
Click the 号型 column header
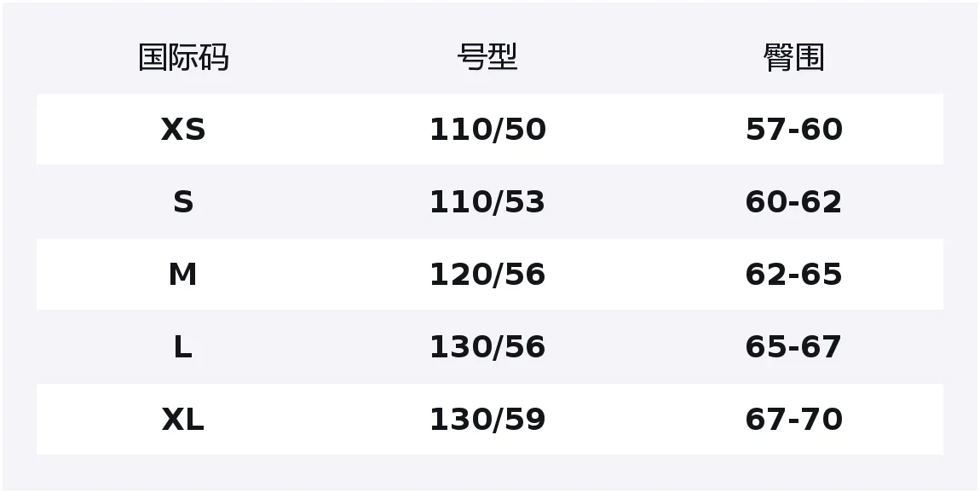487,58
